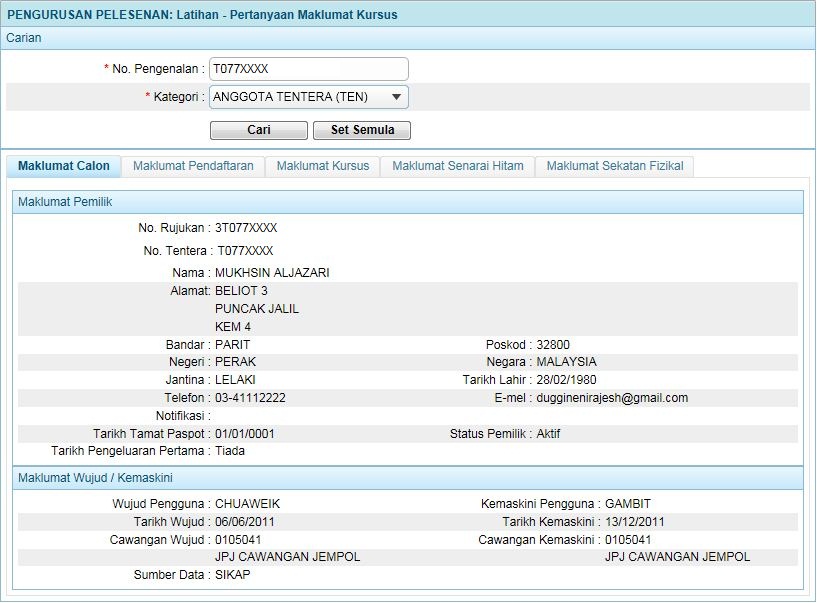The image size is (817, 603).
Task: Click the Maklumat Wujud / Kemaskini header
Action: (x=408, y=478)
